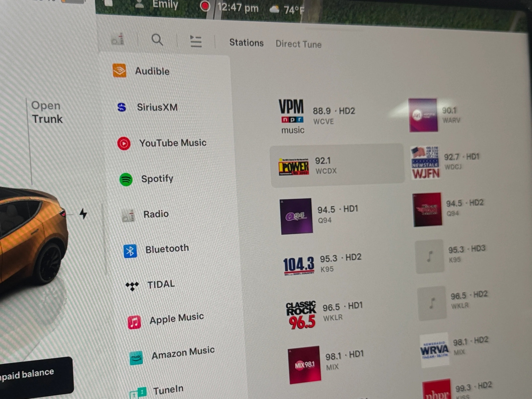This screenshot has width=532, height=399.
Task: Tap the weather cloud icon
Action: (274, 9)
